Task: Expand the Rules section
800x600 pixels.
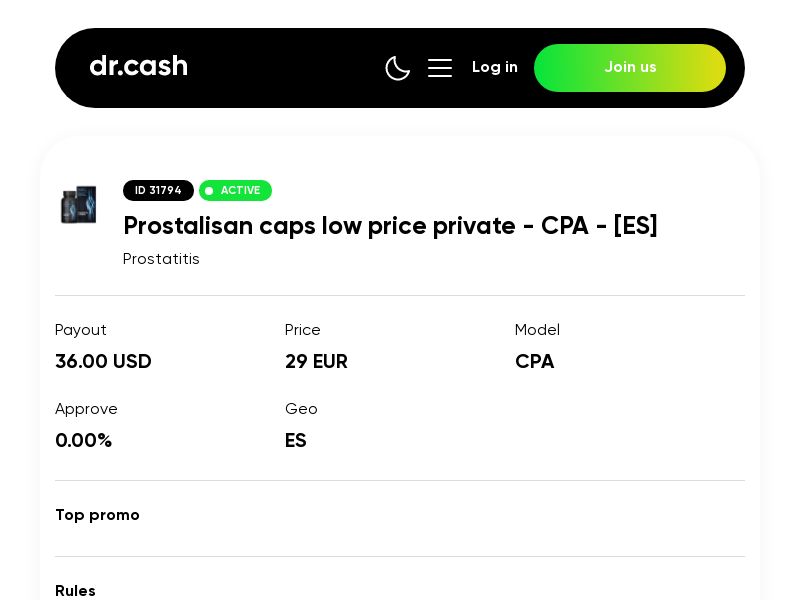Action: pyautogui.click(x=75, y=591)
